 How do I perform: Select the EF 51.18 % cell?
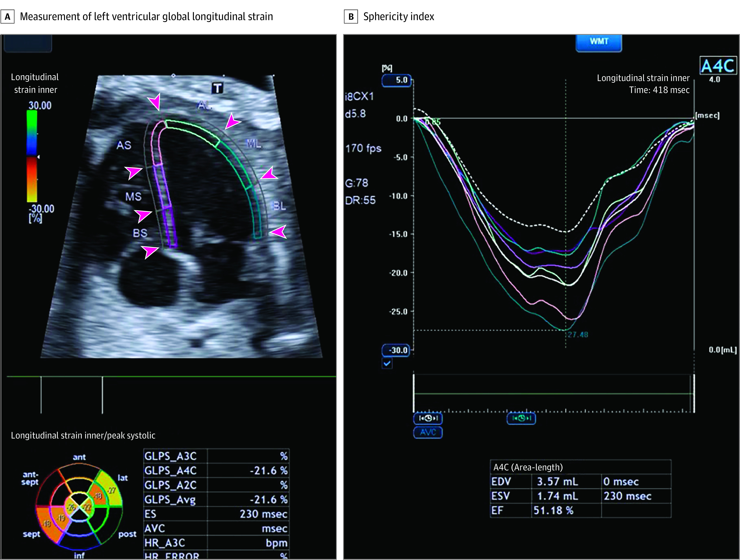click(x=566, y=510)
